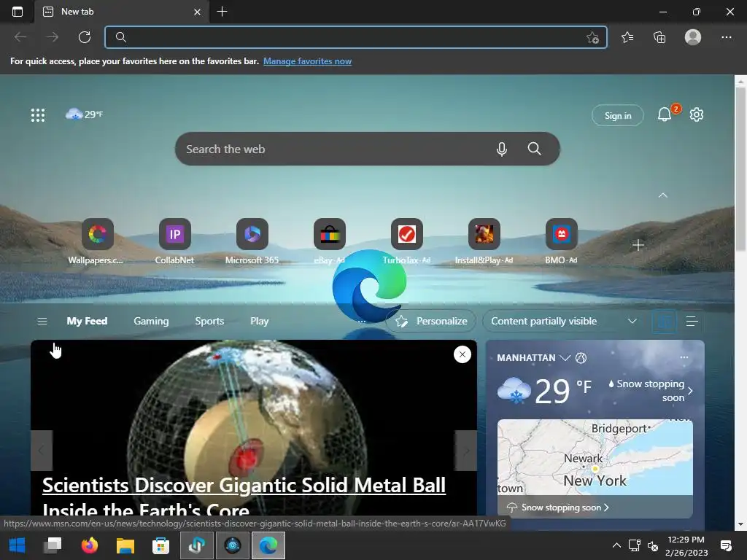747x560 pixels.
Task: Show hidden system tray icons chevron
Action: (x=616, y=545)
